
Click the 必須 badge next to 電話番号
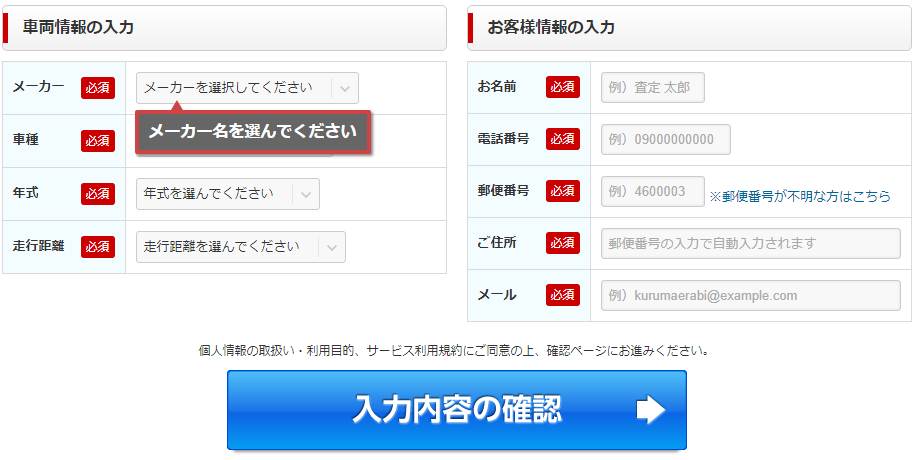[x=563, y=140]
